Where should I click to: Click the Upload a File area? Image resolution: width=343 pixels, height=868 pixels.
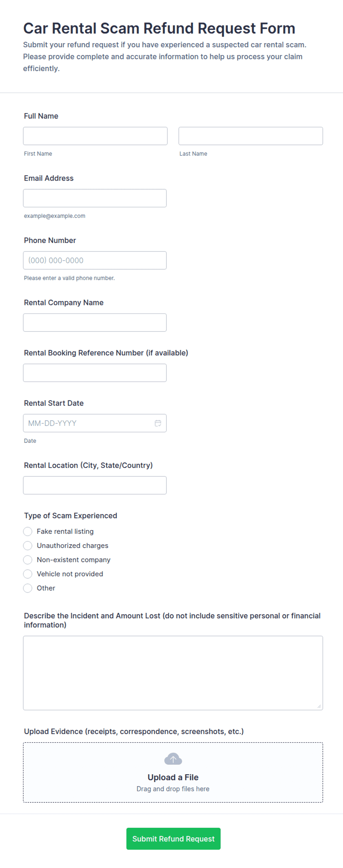(x=173, y=772)
